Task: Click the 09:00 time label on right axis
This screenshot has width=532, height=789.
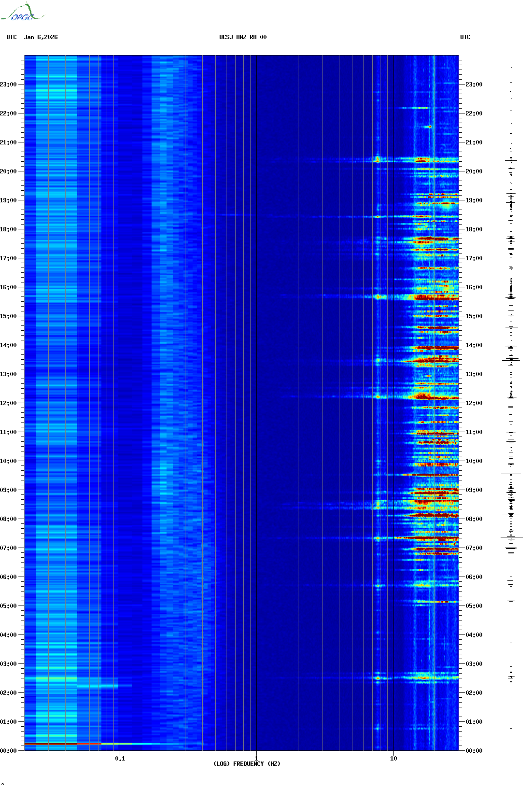Action: click(x=474, y=490)
